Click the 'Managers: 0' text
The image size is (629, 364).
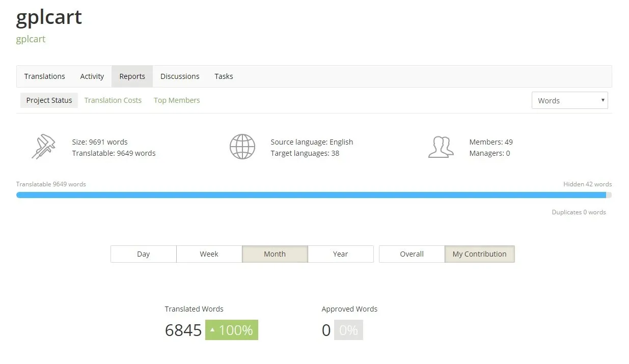coord(489,153)
